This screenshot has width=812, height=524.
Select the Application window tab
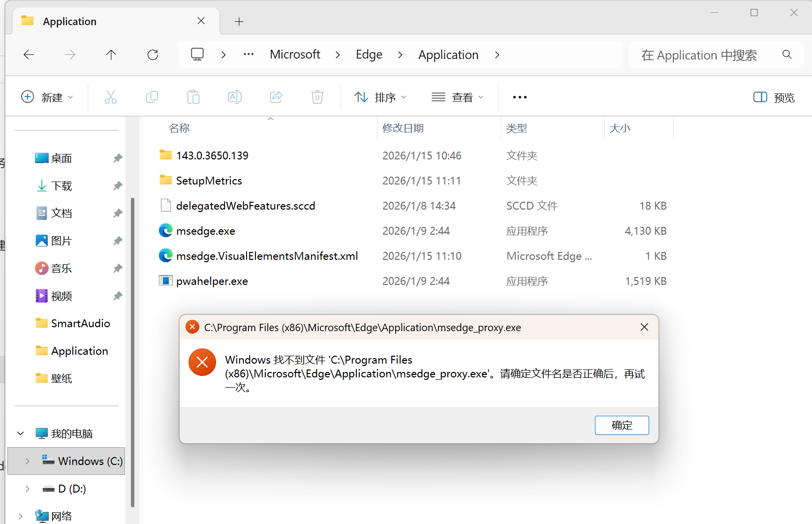point(116,21)
